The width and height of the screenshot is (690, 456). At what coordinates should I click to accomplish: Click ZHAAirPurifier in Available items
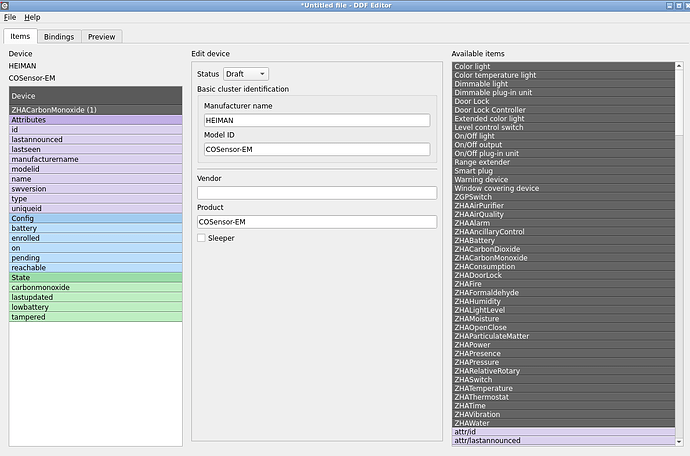click(563, 206)
